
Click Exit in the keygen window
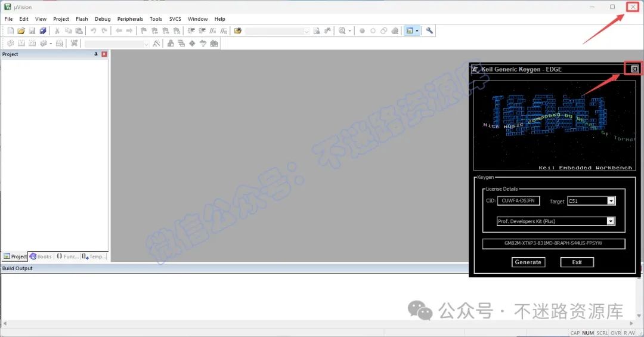[x=577, y=262]
